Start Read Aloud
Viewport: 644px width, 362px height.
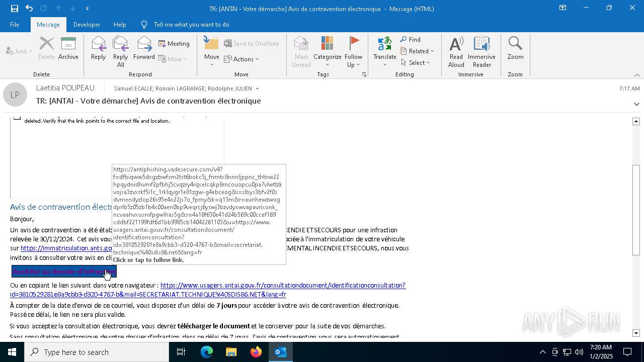[456, 52]
